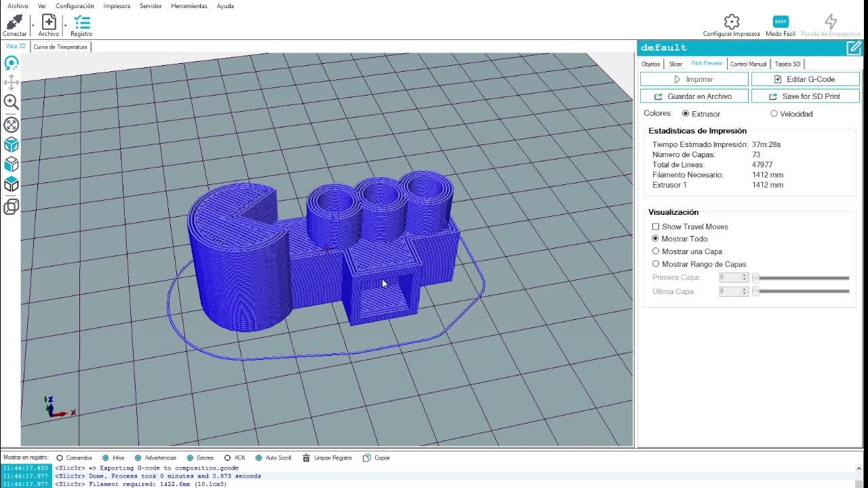Click the Copiar log icon
The image size is (868, 488).
tap(367, 458)
